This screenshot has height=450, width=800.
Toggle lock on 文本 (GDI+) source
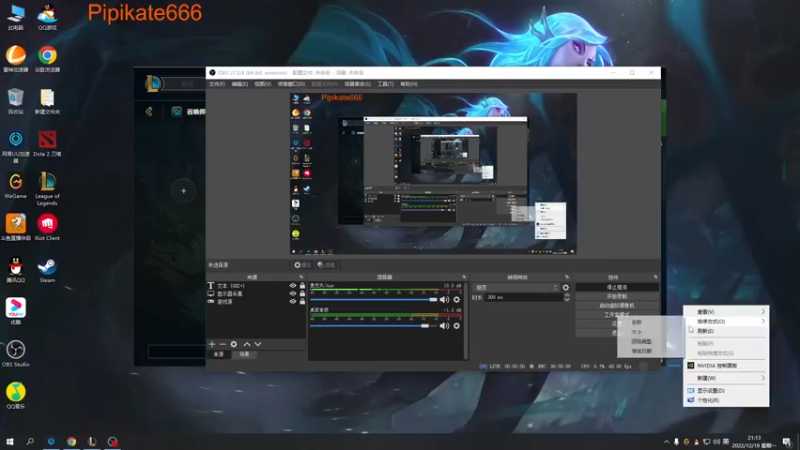(x=302, y=286)
